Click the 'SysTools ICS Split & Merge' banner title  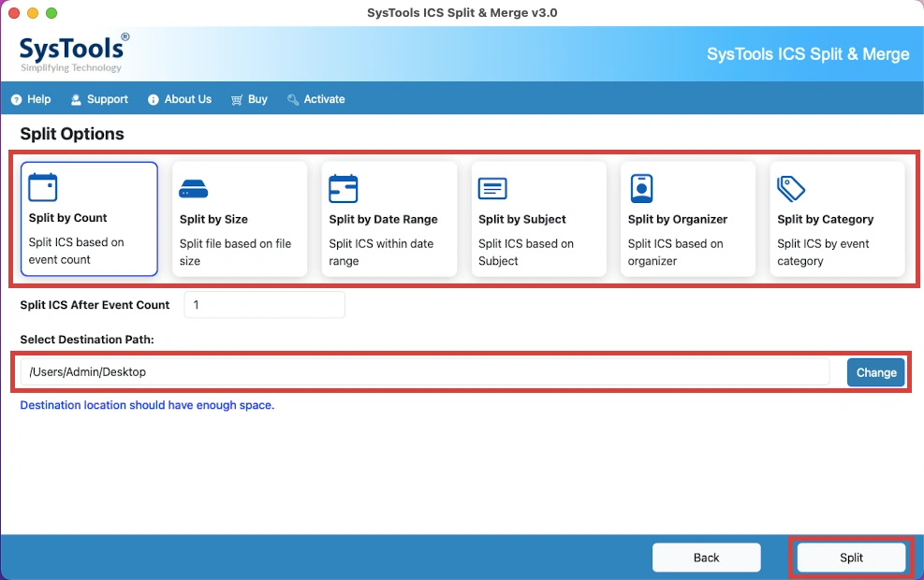(x=808, y=54)
